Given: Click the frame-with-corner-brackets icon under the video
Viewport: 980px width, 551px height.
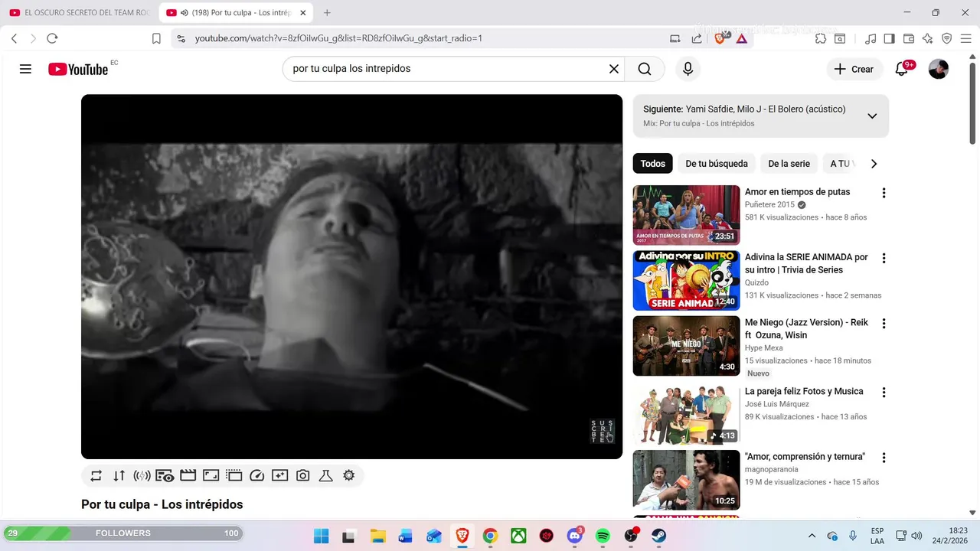Looking at the screenshot, I should (211, 476).
